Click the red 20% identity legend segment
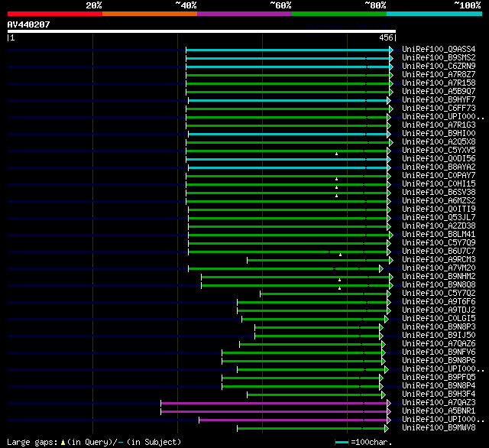 (55, 14)
